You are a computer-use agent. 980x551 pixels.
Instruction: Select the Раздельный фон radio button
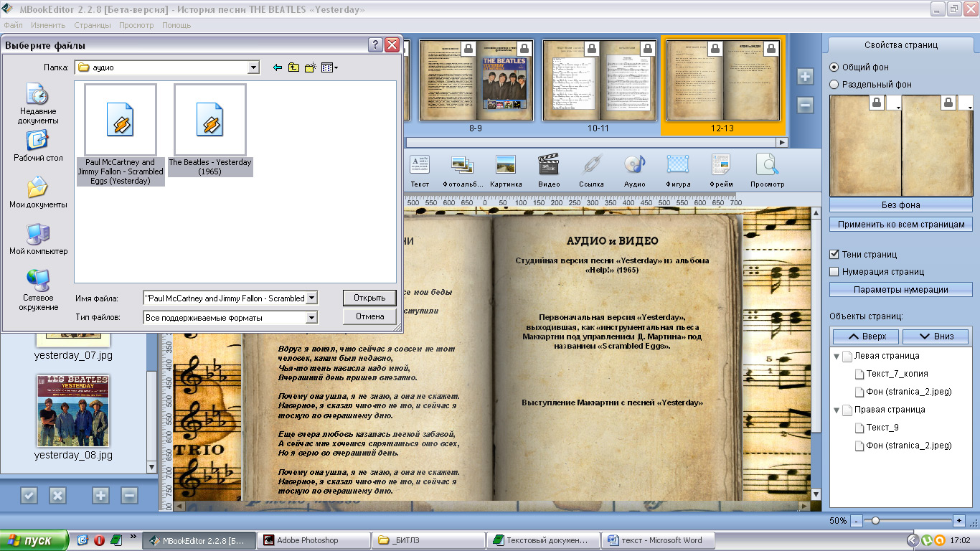[x=834, y=84]
